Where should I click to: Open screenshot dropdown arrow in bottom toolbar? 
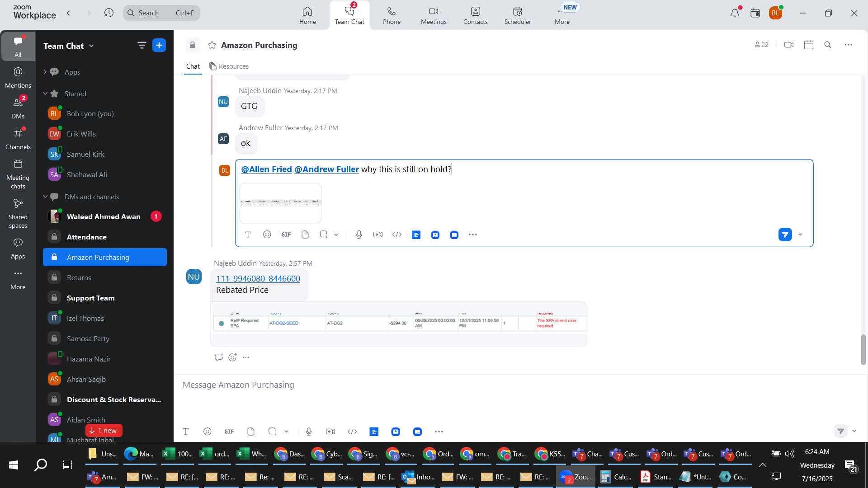pos(287,432)
